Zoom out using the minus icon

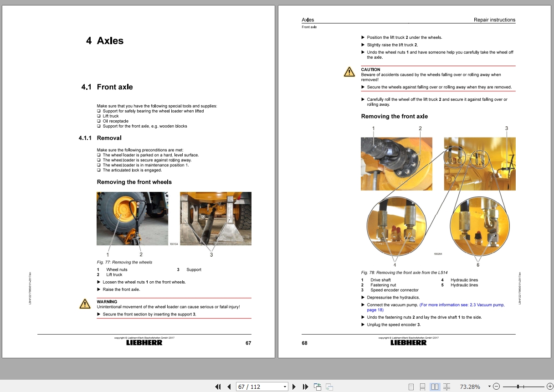click(497, 386)
